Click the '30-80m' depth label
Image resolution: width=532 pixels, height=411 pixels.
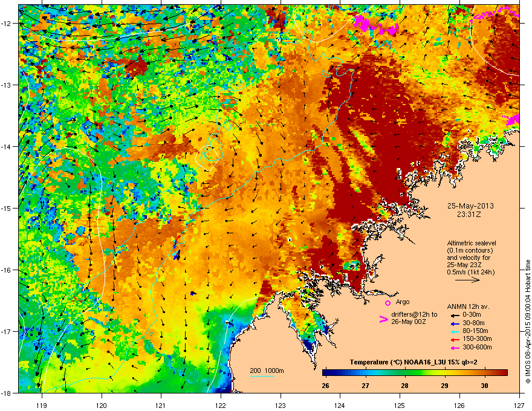(x=473, y=323)
